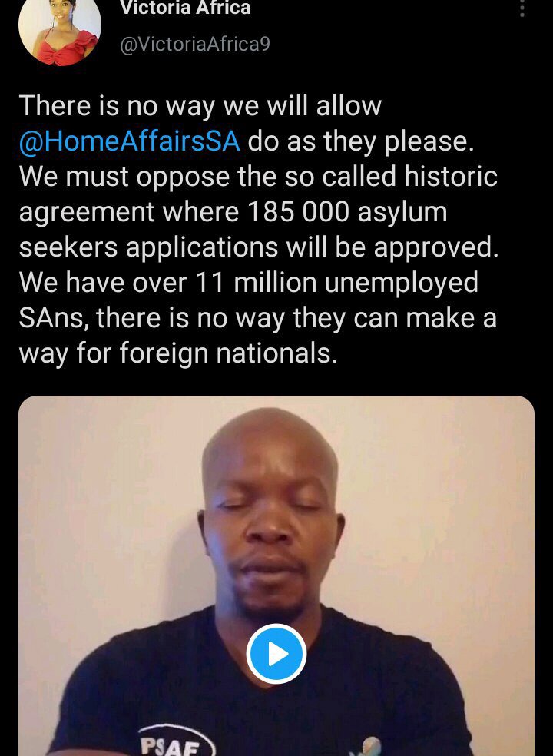Click the tweet line starting "There is no way"
Image resolution: width=553 pixels, height=756 pixels.
[x=200, y=107]
